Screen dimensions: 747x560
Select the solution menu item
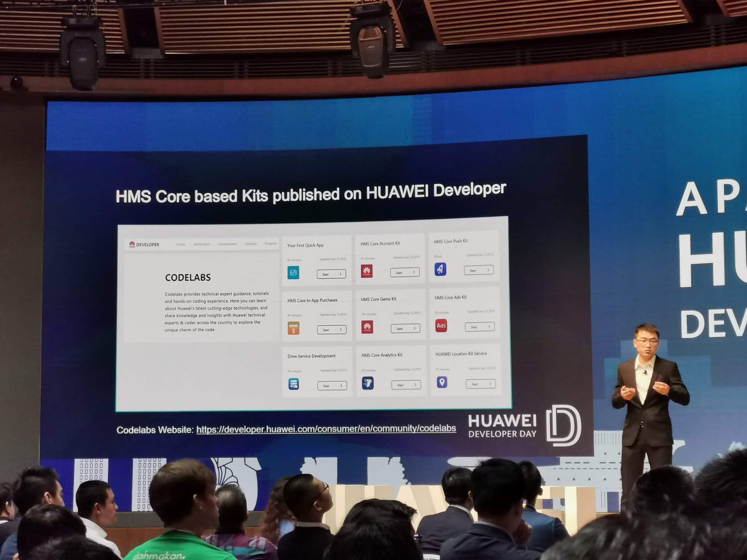251,244
